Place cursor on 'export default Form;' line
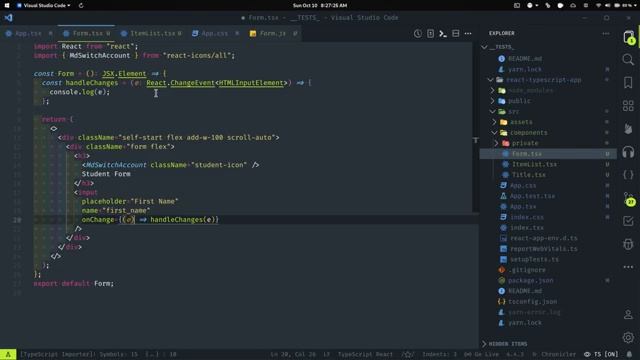Screen dimensions: 640x360 (x=74, y=283)
